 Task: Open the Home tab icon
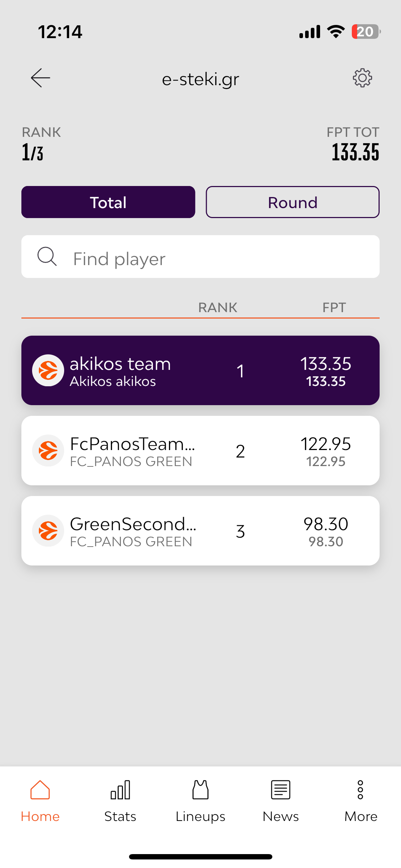tap(40, 790)
